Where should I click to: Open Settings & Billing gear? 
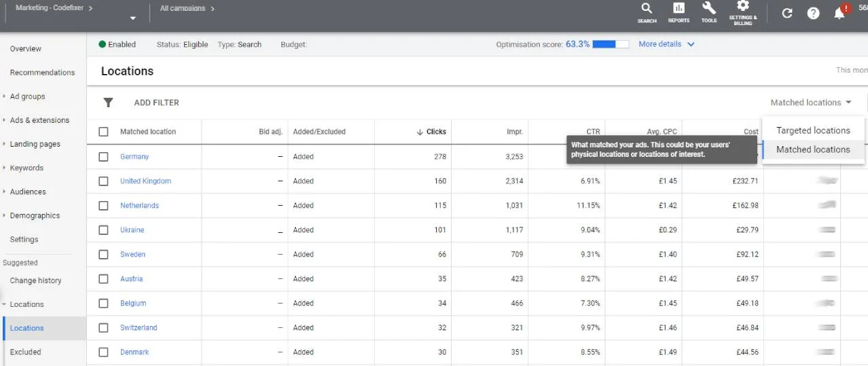coord(742,10)
